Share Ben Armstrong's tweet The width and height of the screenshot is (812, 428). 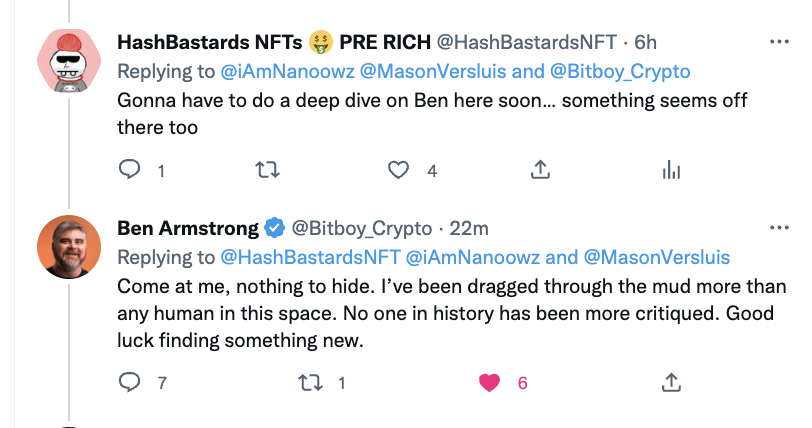(x=671, y=381)
